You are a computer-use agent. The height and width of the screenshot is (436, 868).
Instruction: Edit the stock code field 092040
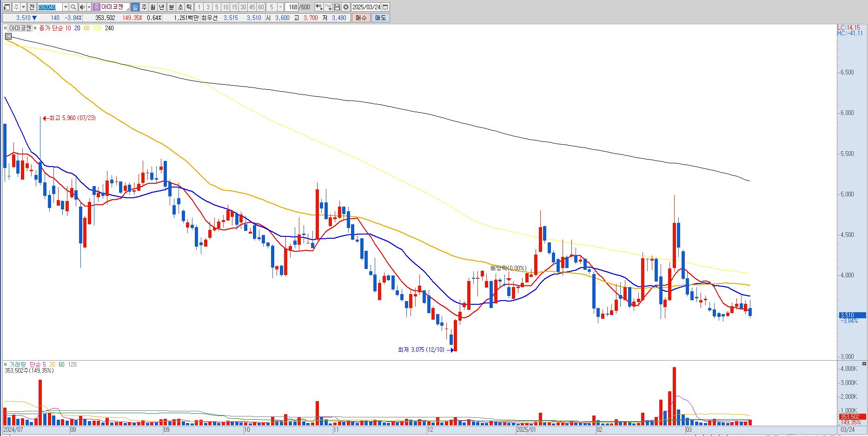[49, 7]
